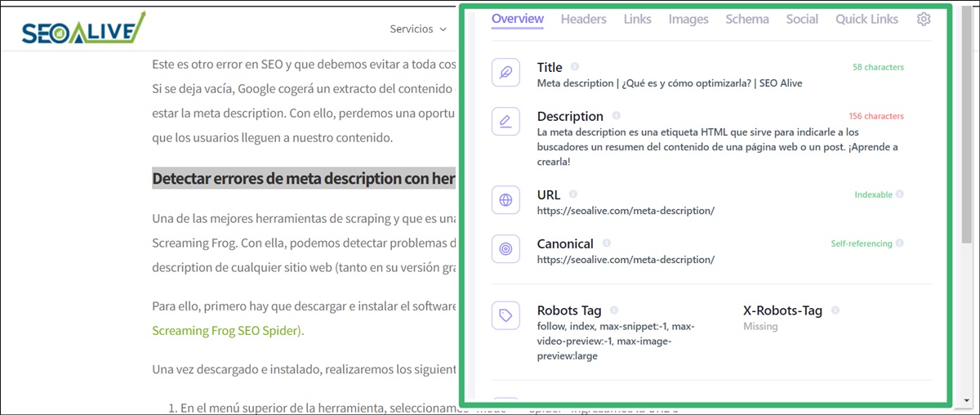Viewport: 980px width, 415px height.
Task: Expand the Servicios dropdown menu
Action: pos(418,29)
